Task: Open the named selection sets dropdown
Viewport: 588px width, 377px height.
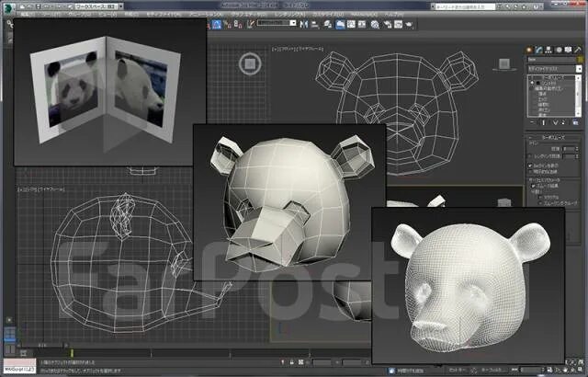Action: coord(277,23)
